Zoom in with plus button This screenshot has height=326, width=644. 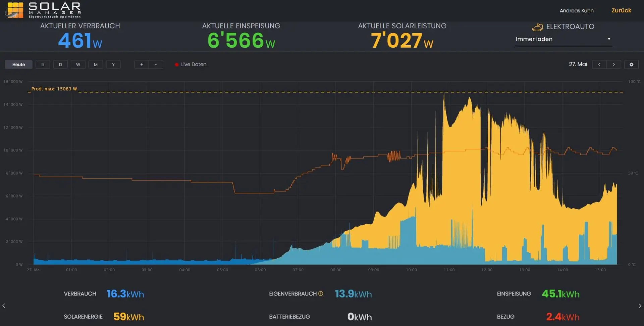142,64
